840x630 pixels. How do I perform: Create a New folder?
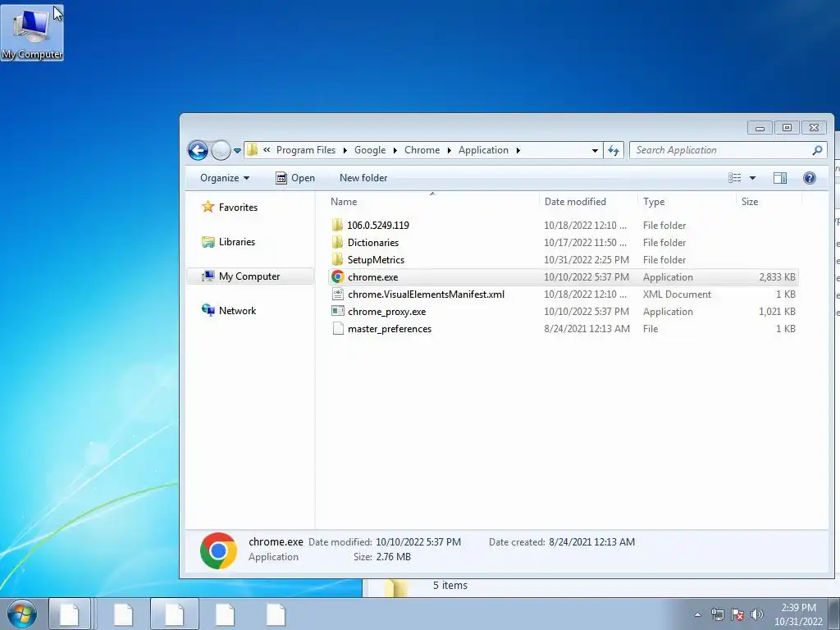[363, 178]
